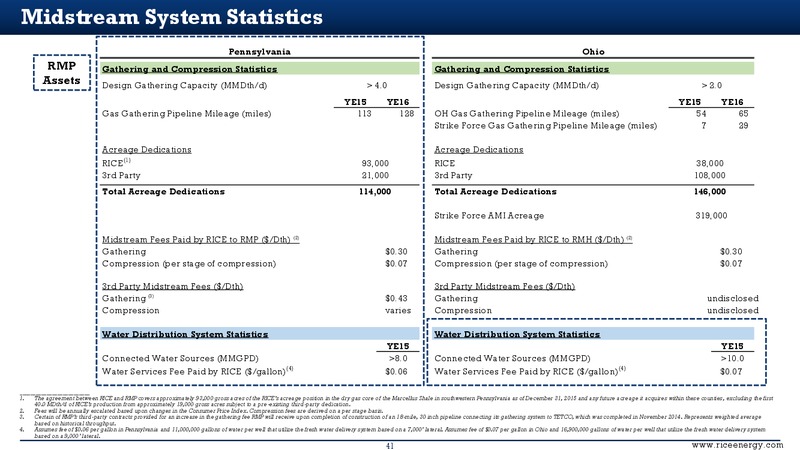
Task: Click the YE16 header above Pennsylvania pipeline mileage
Action: 397,102
